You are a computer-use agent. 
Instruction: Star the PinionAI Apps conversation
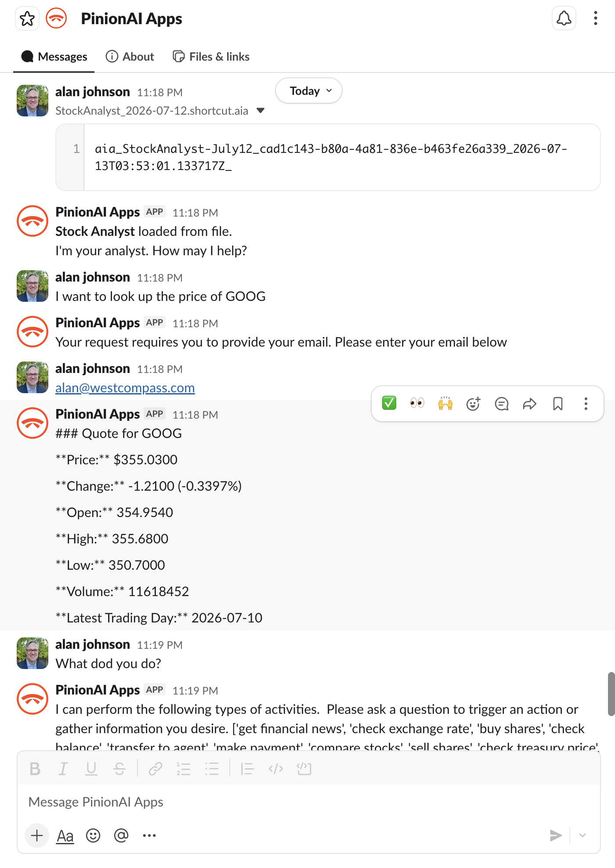coord(27,19)
